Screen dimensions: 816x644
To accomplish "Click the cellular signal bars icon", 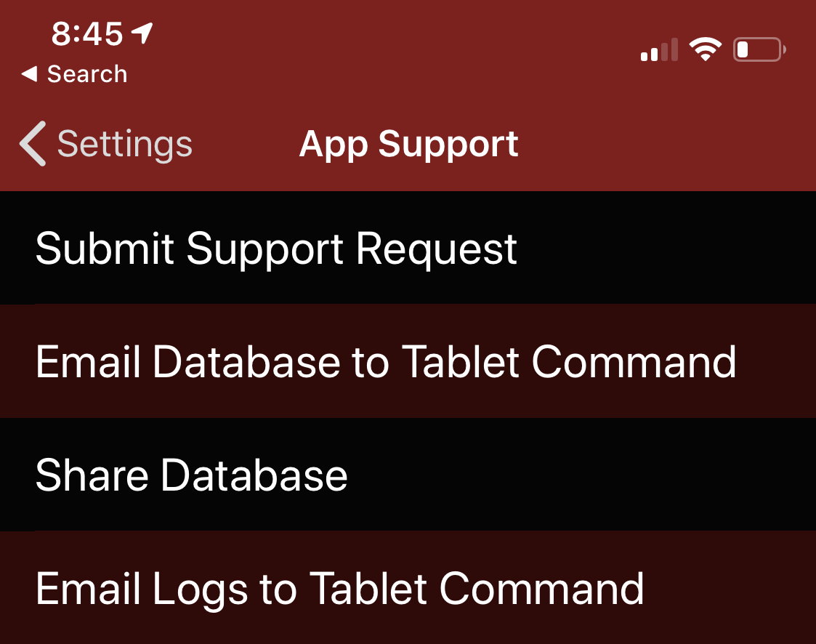I will pos(659,50).
